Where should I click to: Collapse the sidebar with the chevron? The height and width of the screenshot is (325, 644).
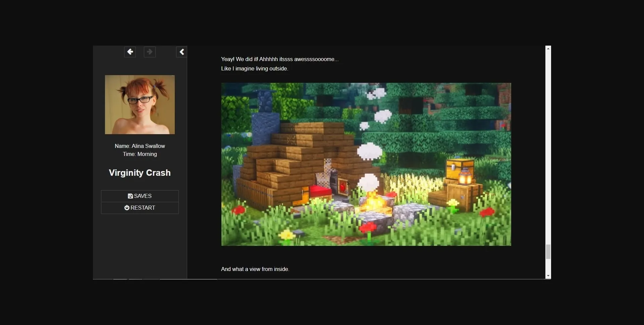(x=181, y=52)
